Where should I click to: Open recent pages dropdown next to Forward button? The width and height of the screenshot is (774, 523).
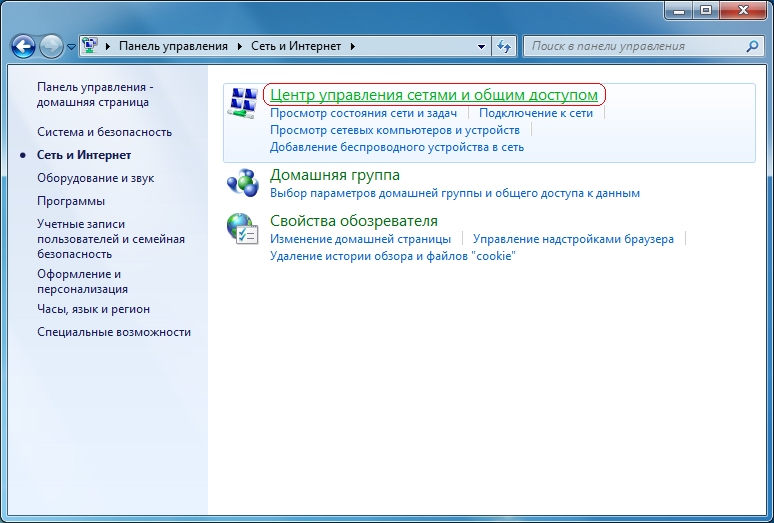pyautogui.click(x=71, y=47)
